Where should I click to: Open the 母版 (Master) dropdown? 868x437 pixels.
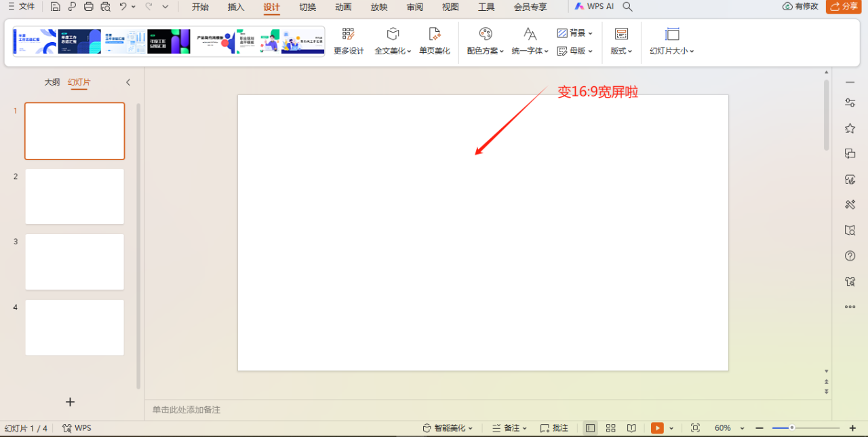click(x=575, y=50)
